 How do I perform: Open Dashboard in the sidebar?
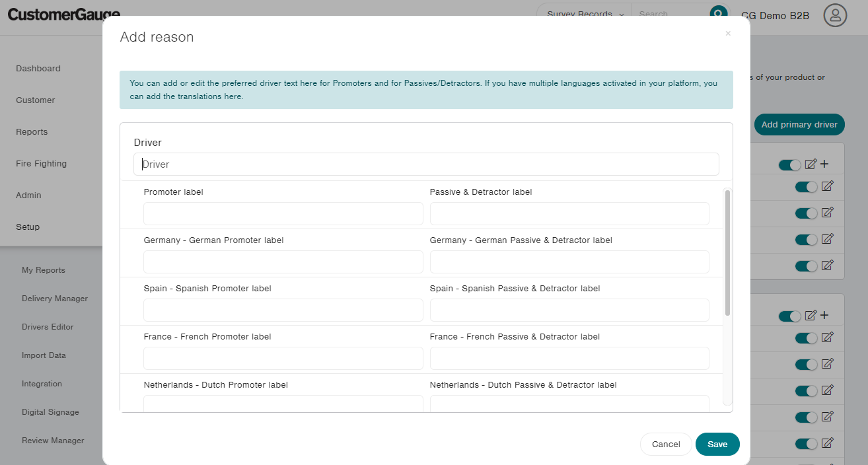click(x=38, y=69)
